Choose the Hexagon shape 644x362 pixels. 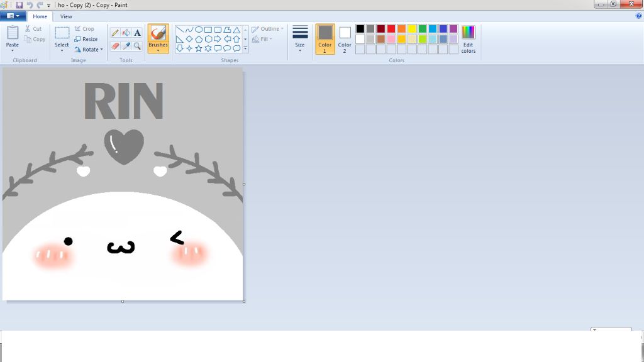click(208, 39)
